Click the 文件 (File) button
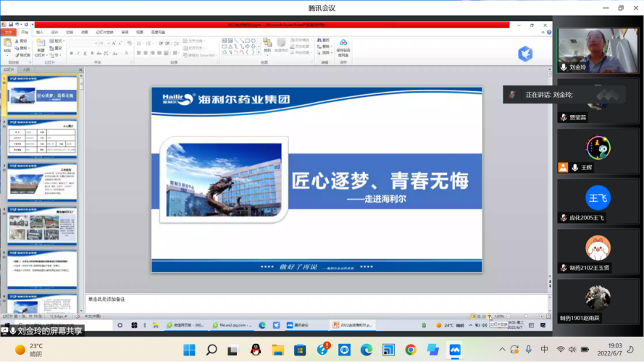This screenshot has width=644, height=362. coord(9,32)
